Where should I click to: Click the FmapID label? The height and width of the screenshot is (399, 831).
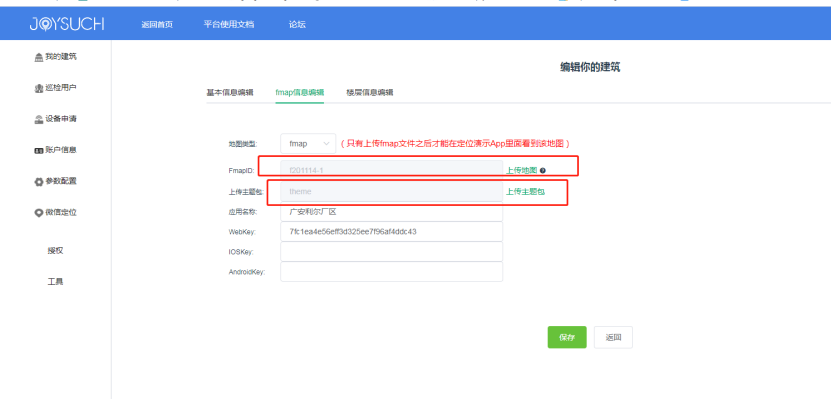[x=241, y=171]
